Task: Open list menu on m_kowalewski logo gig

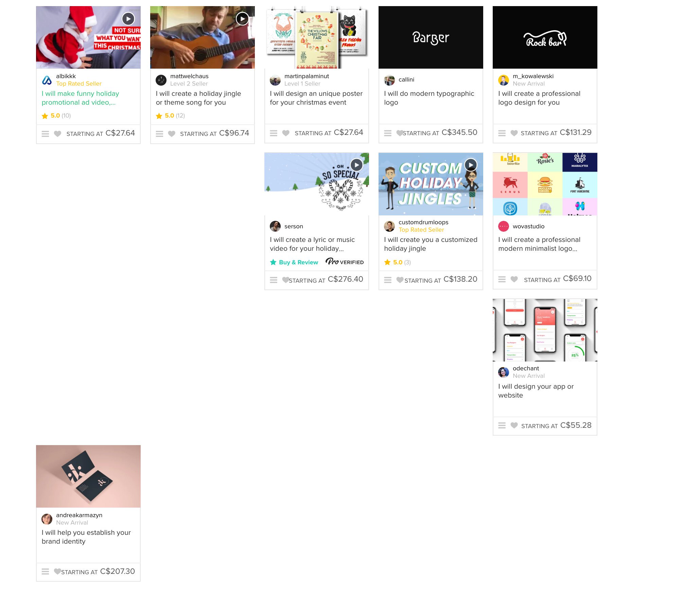Action: click(502, 133)
